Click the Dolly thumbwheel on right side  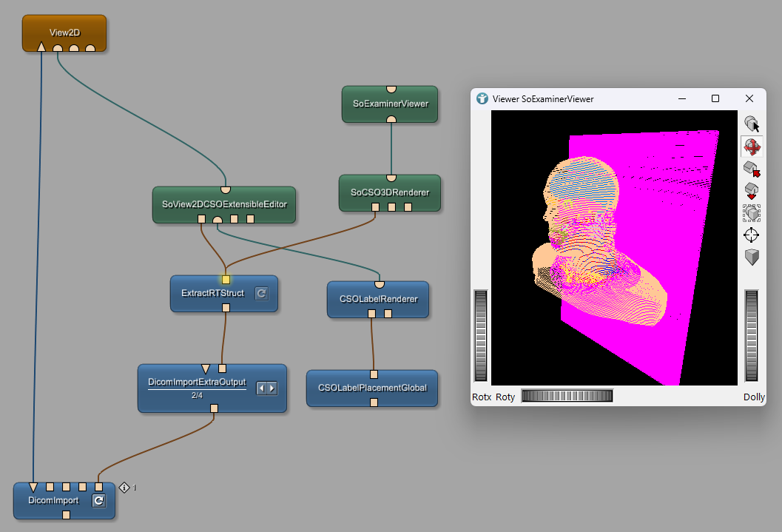[x=753, y=336]
